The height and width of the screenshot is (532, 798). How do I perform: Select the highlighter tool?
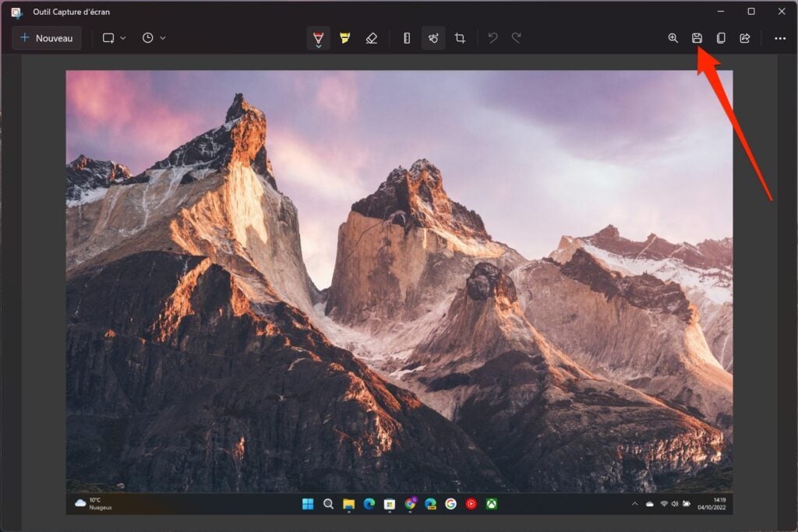coord(343,37)
